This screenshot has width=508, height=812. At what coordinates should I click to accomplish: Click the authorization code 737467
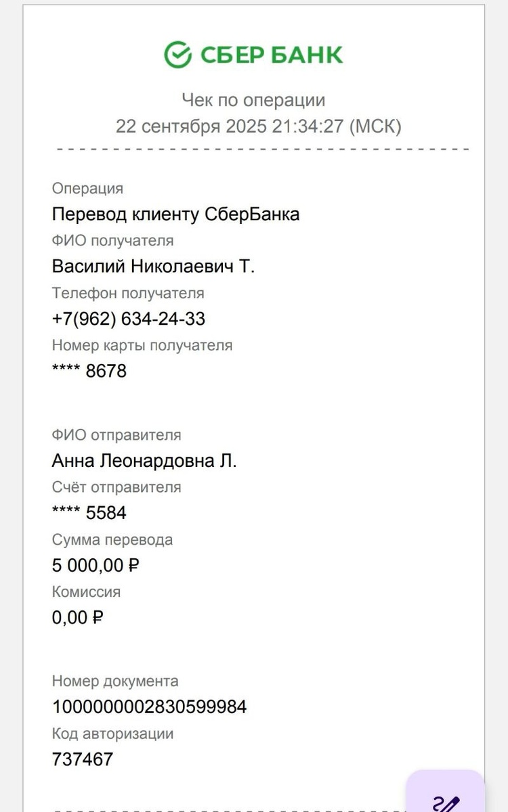click(83, 759)
